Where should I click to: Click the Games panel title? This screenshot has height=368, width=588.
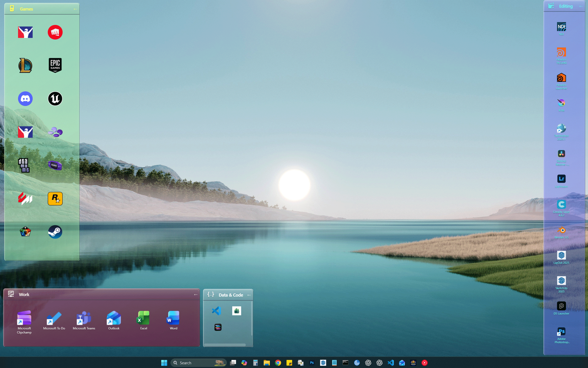tap(26, 9)
